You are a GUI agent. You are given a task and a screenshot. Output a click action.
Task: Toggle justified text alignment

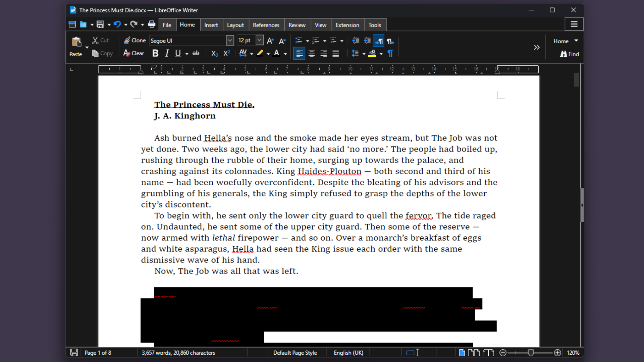[x=335, y=53]
